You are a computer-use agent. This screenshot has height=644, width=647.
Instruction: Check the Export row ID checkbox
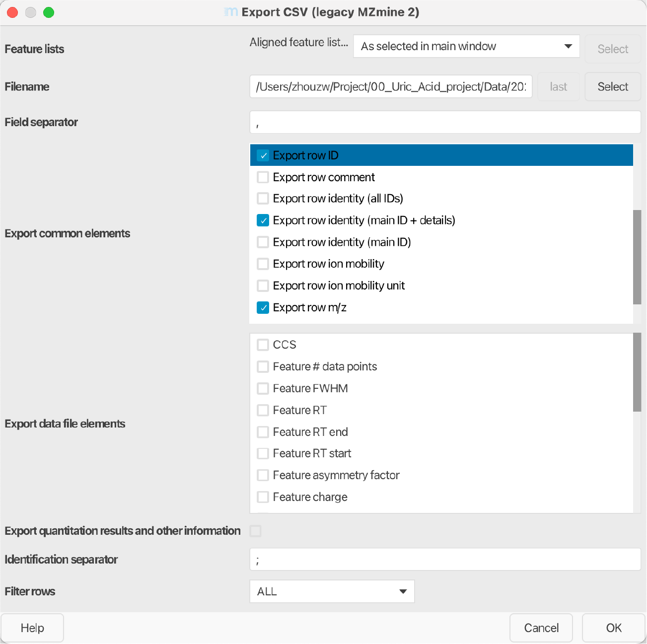point(263,155)
